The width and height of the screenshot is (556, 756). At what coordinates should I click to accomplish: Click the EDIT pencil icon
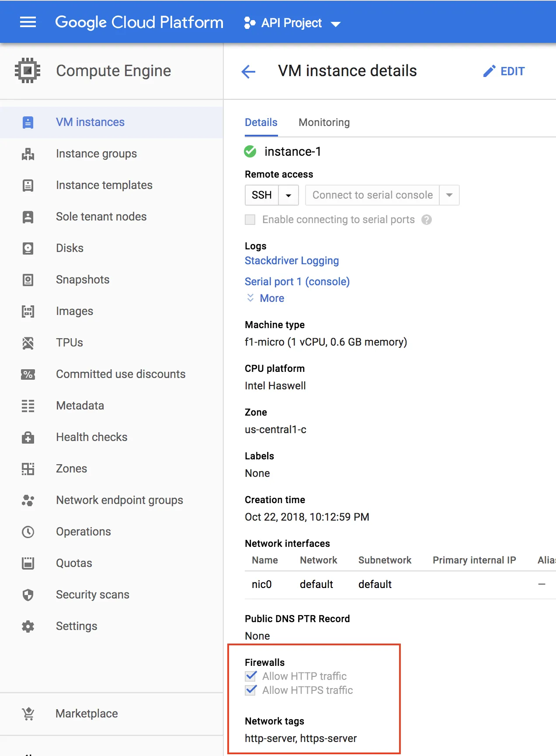tap(489, 71)
